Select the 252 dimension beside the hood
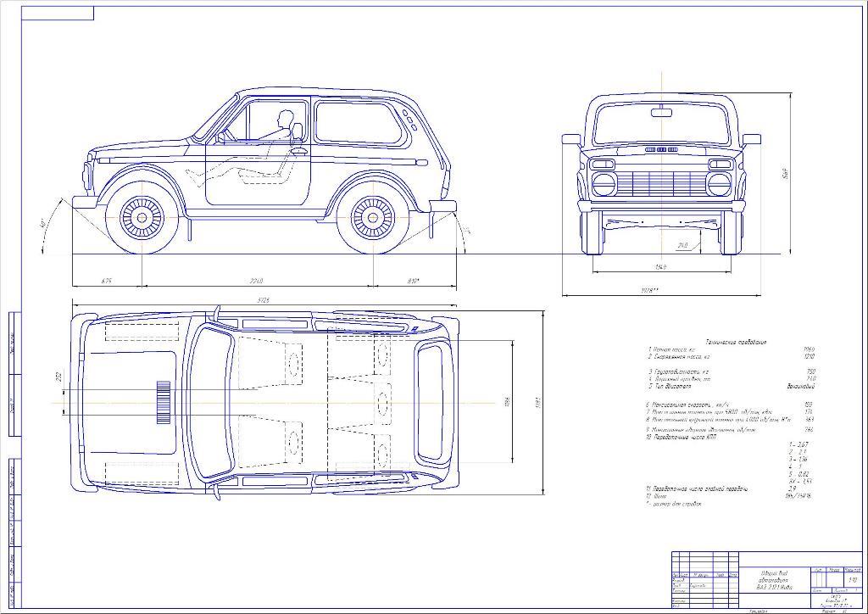 pos(58,377)
